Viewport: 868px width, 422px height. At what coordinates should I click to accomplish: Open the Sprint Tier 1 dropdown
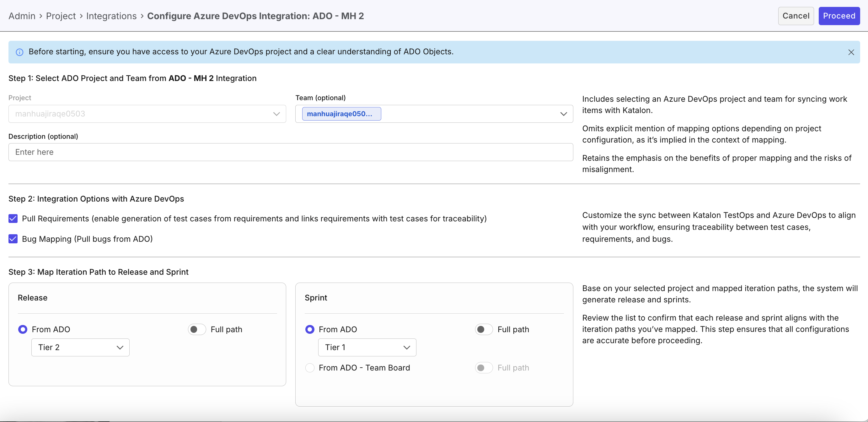pyautogui.click(x=367, y=347)
